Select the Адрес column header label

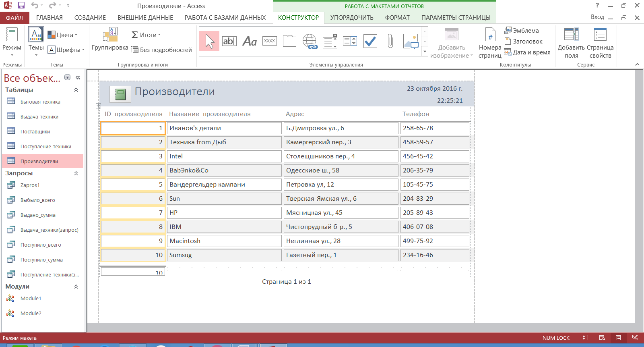point(295,114)
